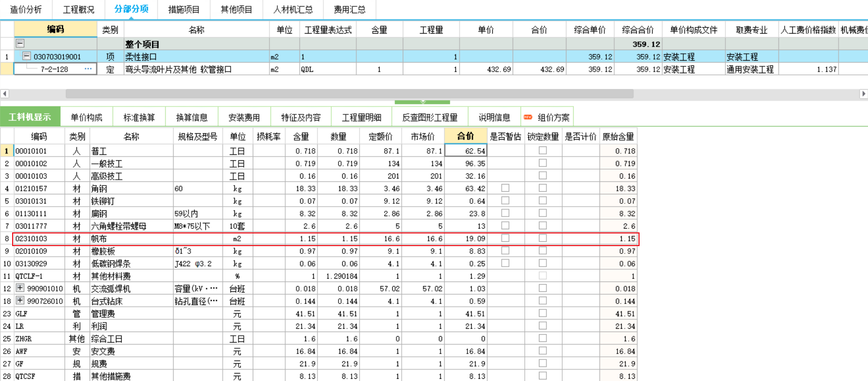This screenshot has width=868, height=381.
Task: Select the 柔性接口 name cell
Action: [x=196, y=56]
